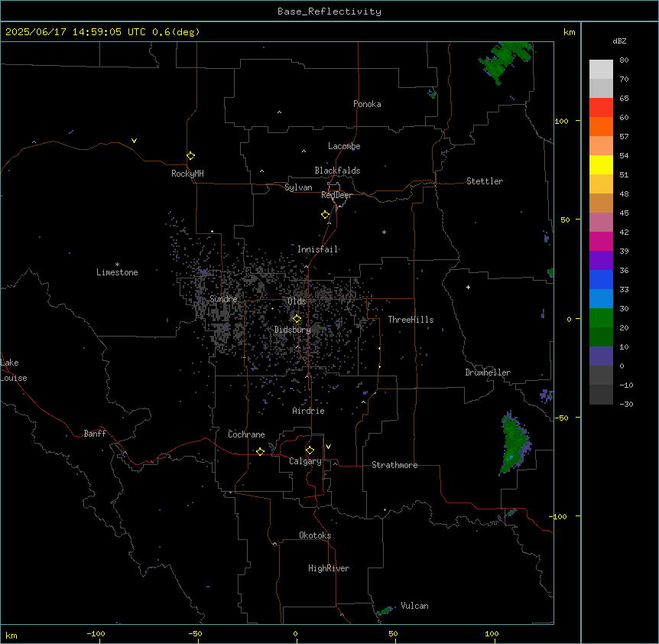Image resolution: width=659 pixels, height=644 pixels.
Task: Click the slate-purple 10 dBZ legend swatch
Action: (x=601, y=356)
